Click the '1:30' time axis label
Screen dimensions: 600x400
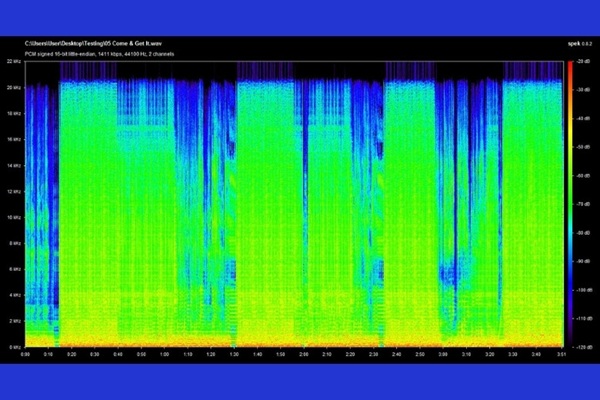pos(234,354)
